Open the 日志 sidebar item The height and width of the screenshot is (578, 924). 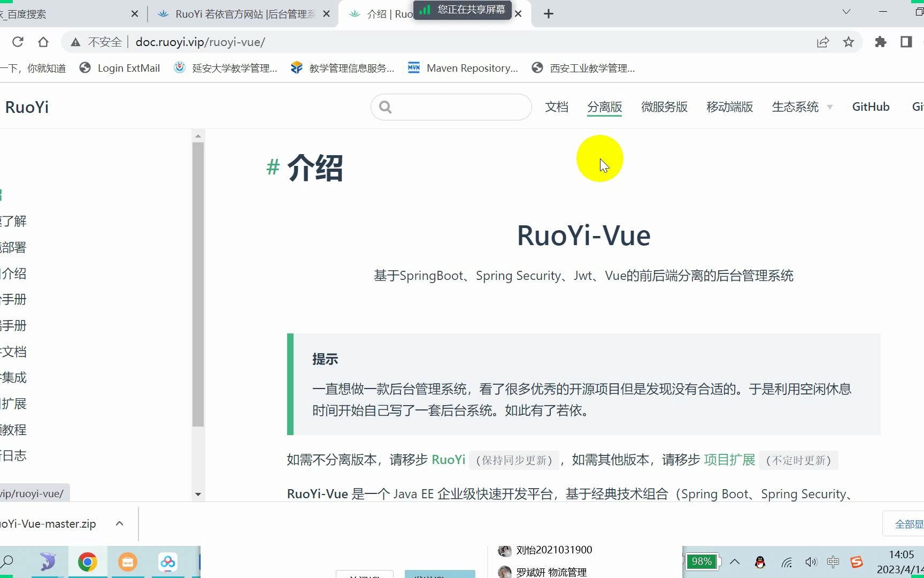tap(13, 455)
